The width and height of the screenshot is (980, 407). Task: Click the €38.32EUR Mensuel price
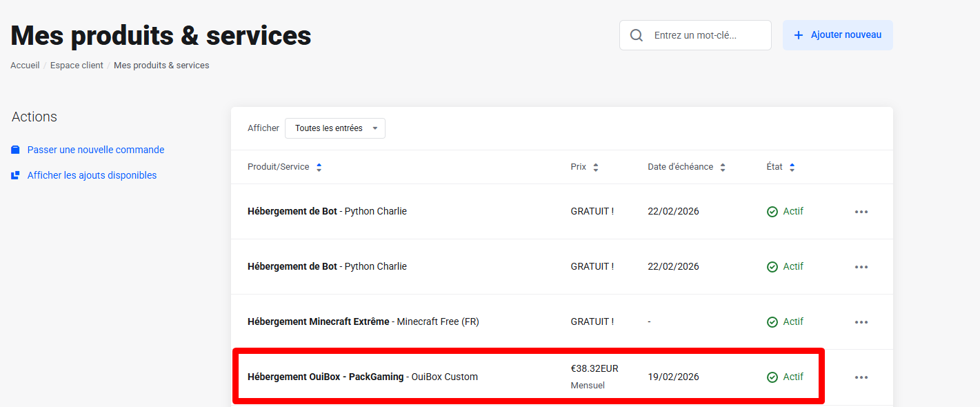pyautogui.click(x=594, y=376)
